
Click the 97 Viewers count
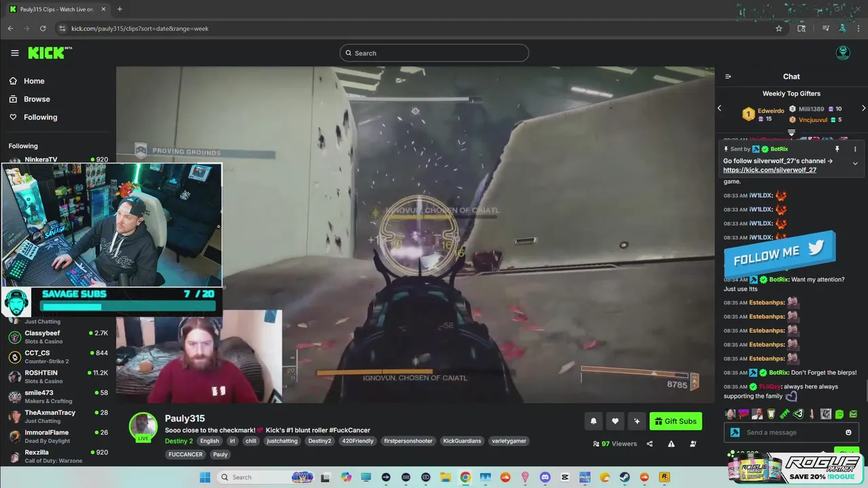tap(615, 444)
